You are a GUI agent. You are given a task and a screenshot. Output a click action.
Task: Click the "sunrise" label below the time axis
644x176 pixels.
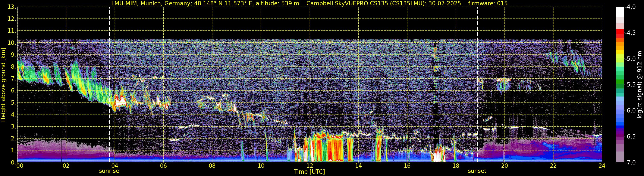click(109, 171)
